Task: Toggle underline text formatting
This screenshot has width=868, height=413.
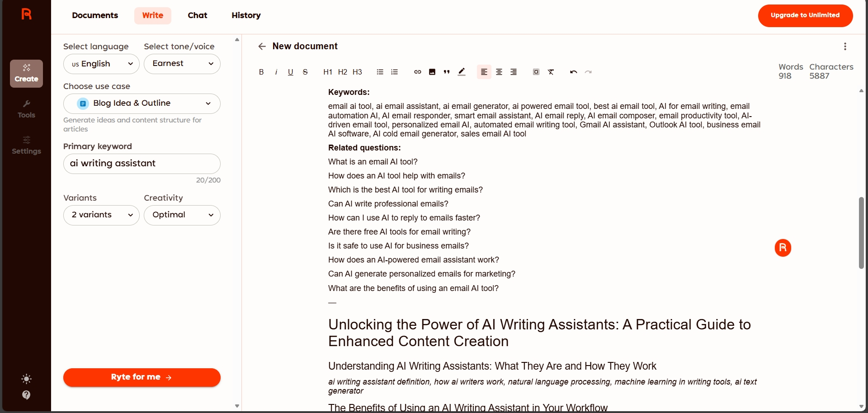Action: tap(291, 72)
